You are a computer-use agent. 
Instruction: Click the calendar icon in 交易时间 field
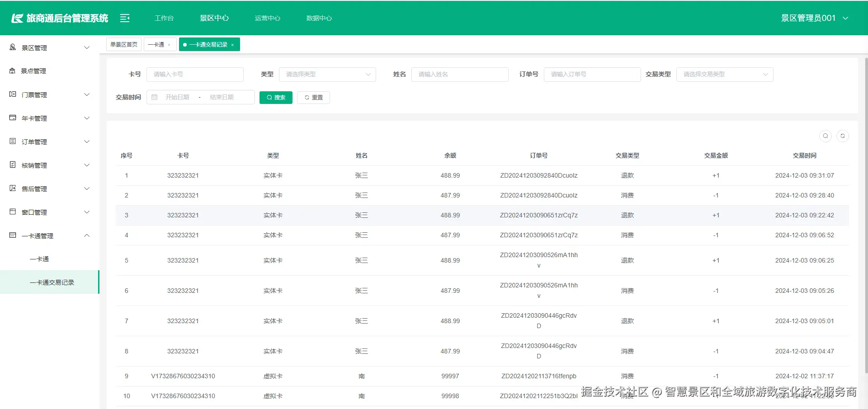155,97
